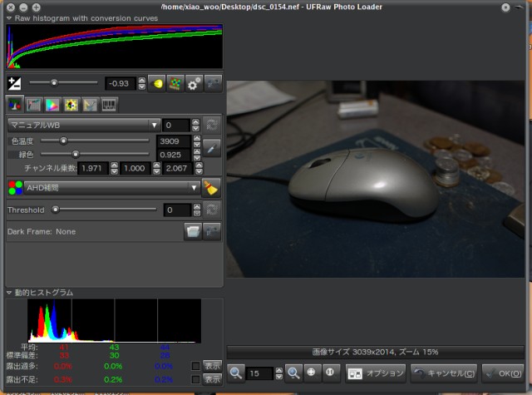Click the キャンセル cancel button

click(445, 373)
